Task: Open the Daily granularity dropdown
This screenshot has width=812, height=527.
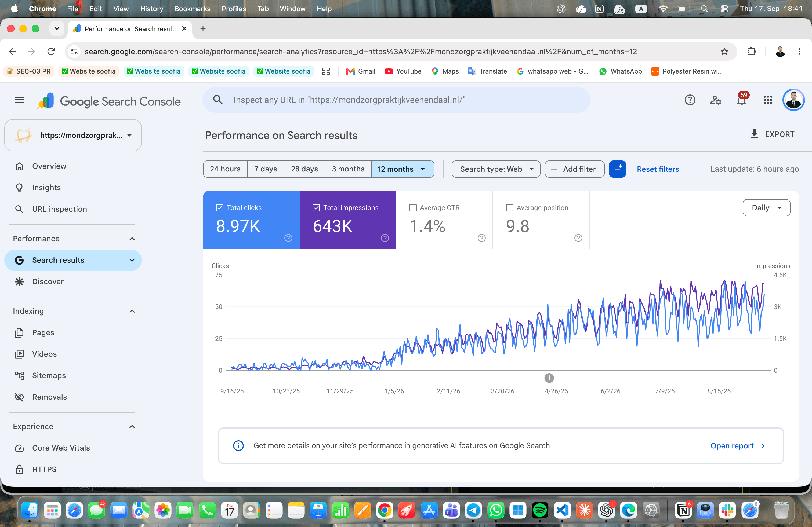Action: (766, 208)
